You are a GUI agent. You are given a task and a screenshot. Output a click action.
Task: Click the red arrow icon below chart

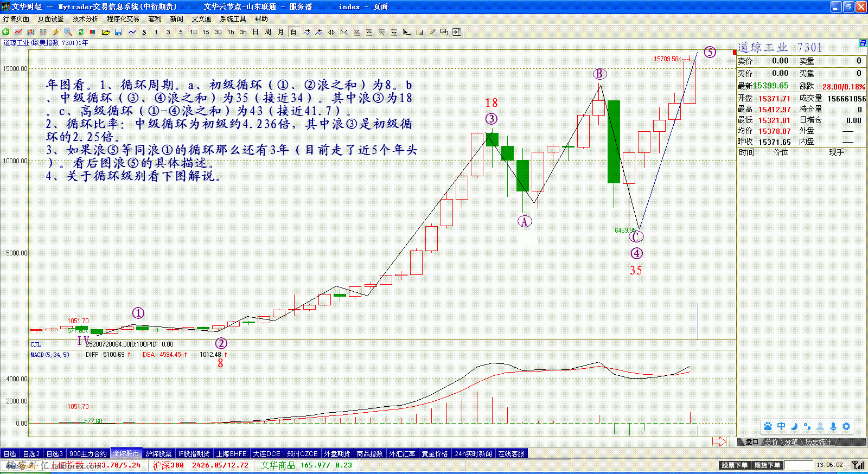point(719,441)
